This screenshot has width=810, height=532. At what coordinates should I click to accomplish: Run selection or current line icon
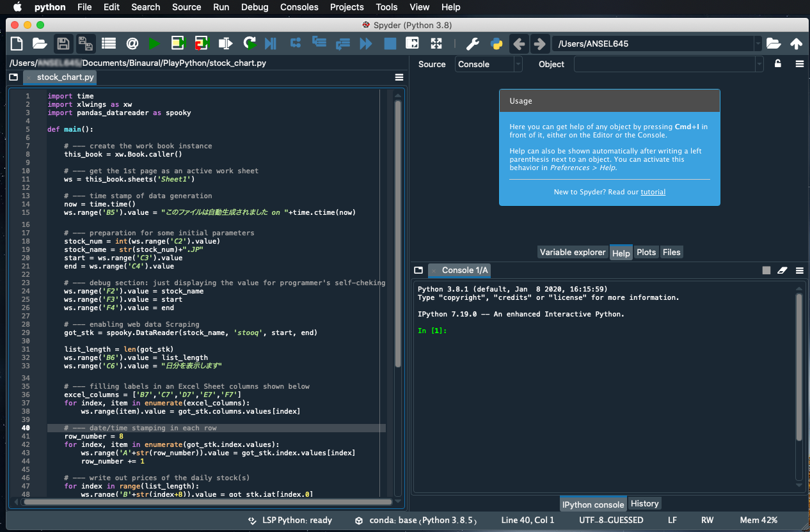coord(225,43)
